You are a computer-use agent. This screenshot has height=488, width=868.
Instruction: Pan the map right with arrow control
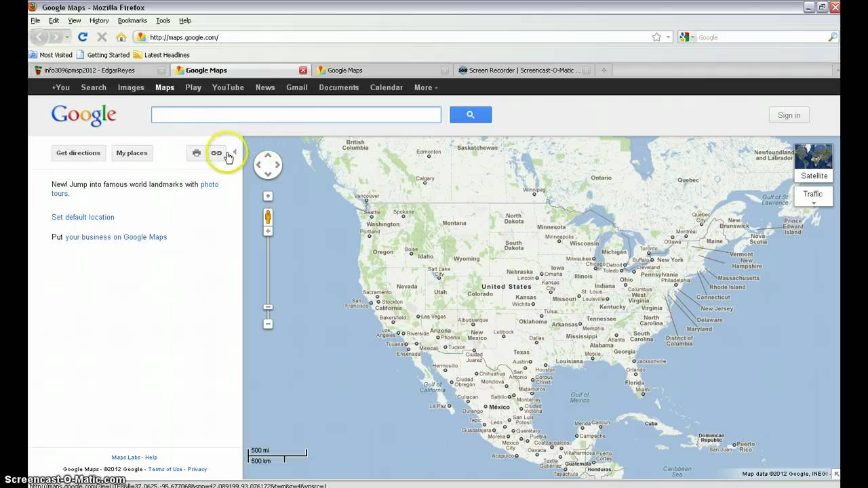[277, 165]
